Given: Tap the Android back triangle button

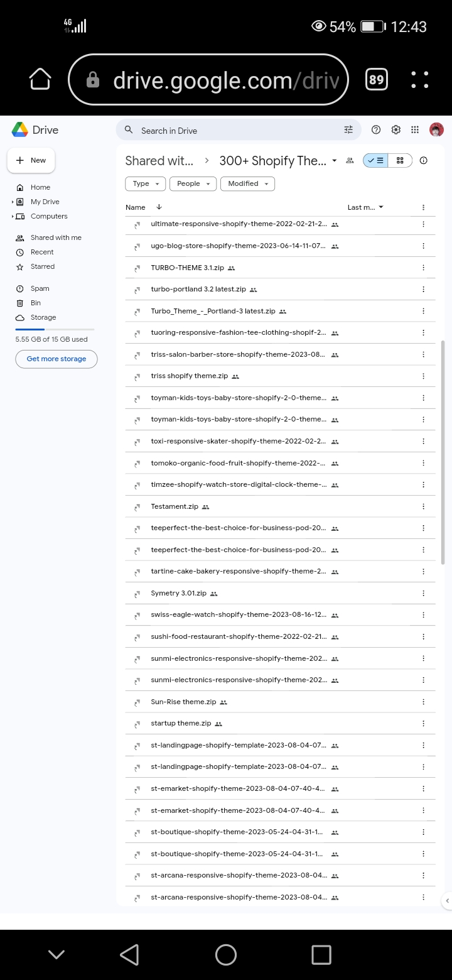Looking at the screenshot, I should [129, 955].
